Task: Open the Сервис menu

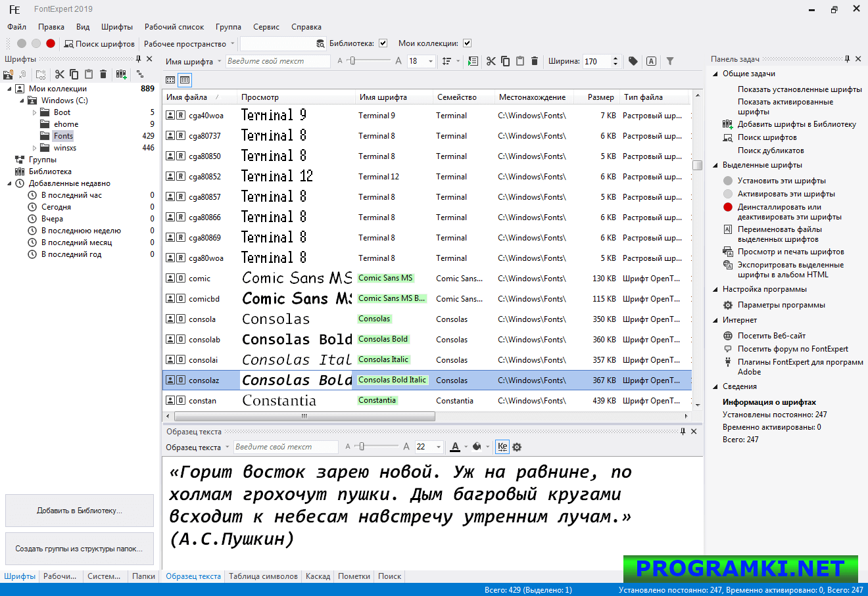Action: (266, 27)
